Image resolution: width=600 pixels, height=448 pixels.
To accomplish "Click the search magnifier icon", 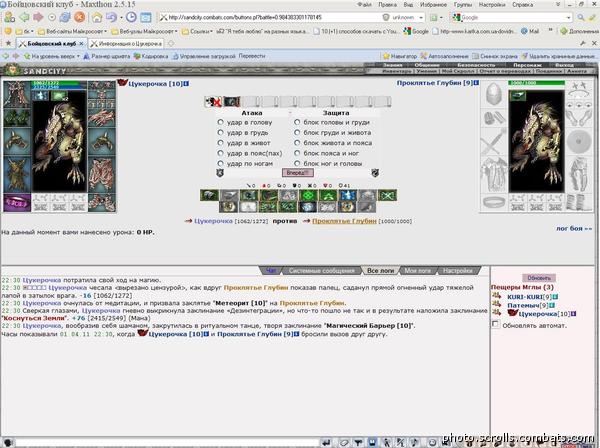I will click(580, 17).
